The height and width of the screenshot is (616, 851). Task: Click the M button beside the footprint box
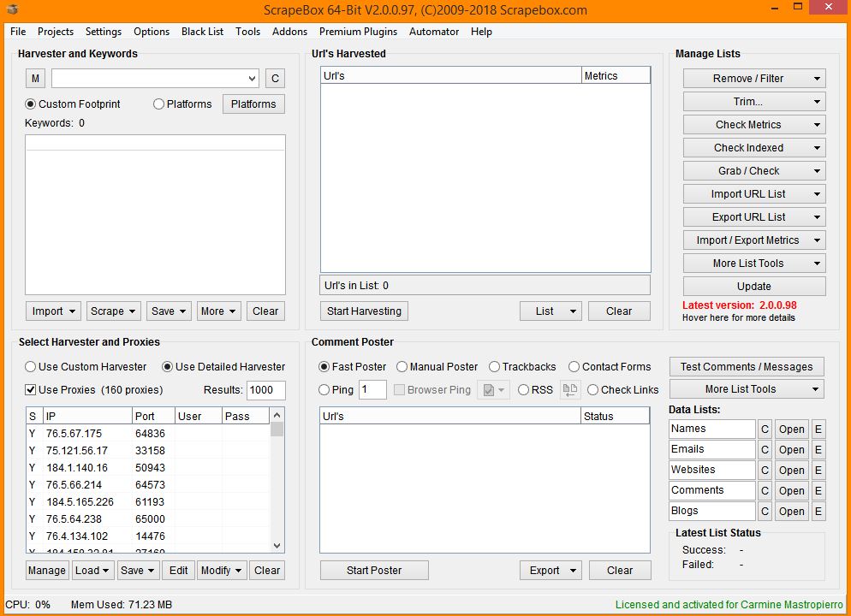35,79
